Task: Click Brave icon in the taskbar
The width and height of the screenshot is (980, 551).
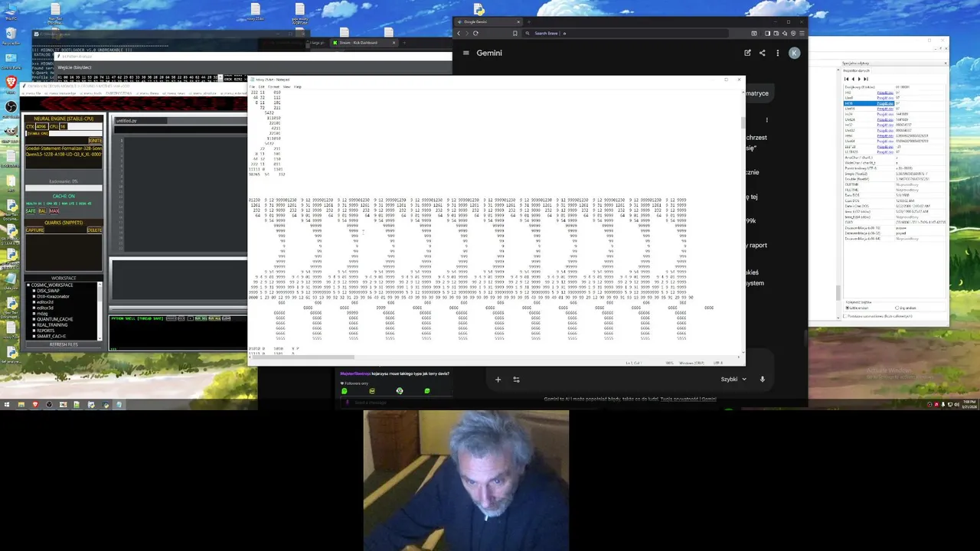Action: (x=35, y=404)
